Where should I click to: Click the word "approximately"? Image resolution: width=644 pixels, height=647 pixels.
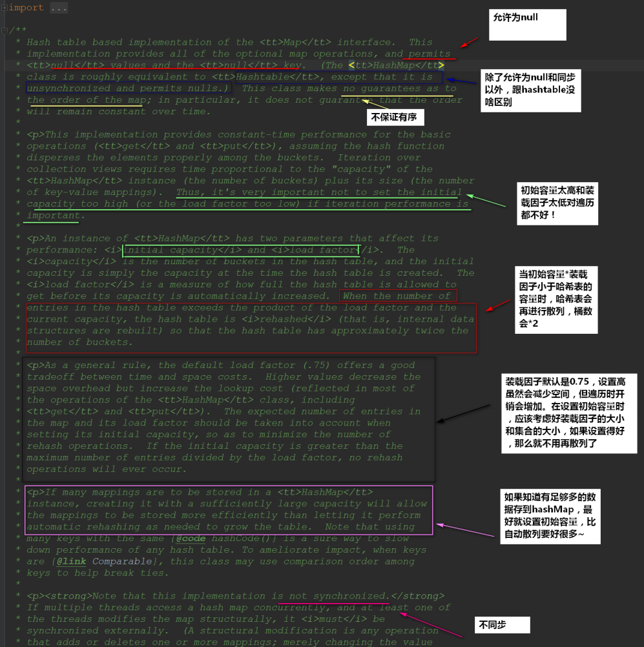[370, 331]
